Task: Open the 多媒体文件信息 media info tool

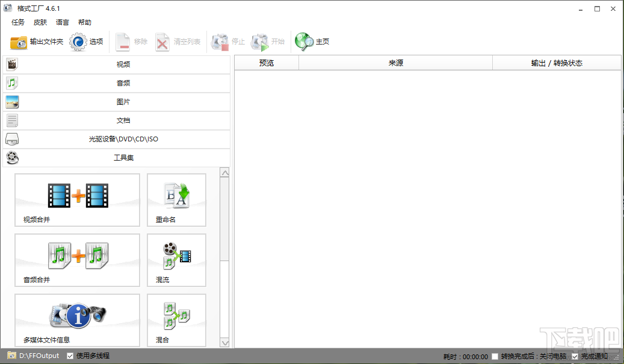Action: [77, 320]
